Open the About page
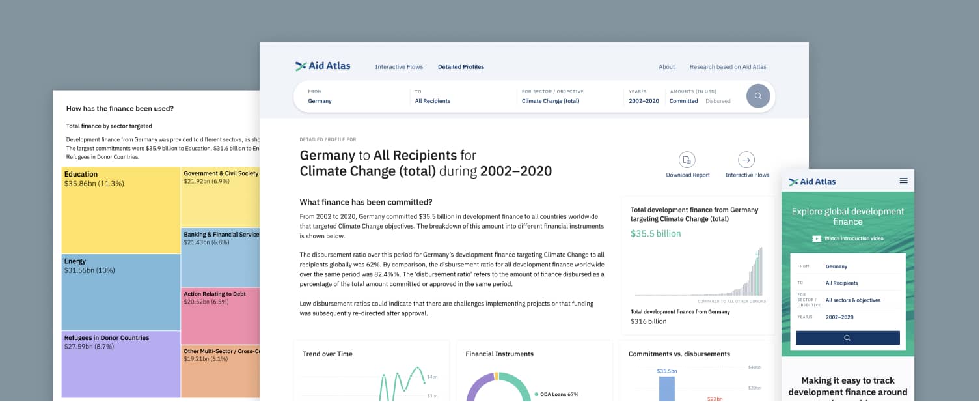This screenshot has width=980, height=402. tap(666, 66)
